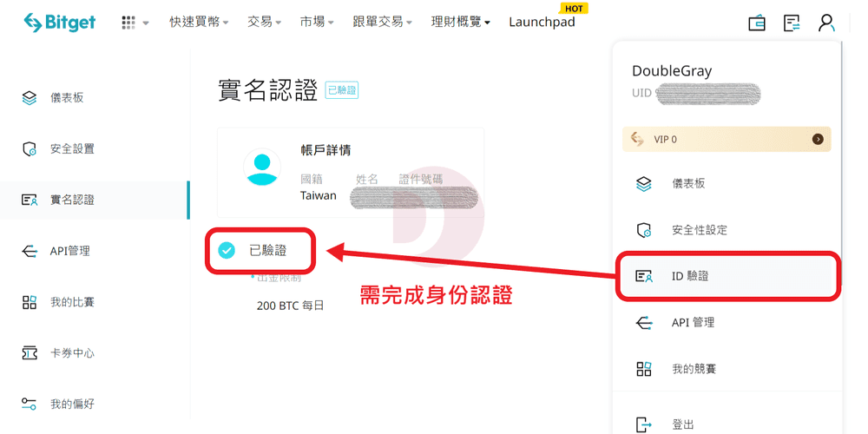The width and height of the screenshot is (868, 434).
Task: Click the account avatar in 帳戶詳情
Action: click(x=262, y=168)
